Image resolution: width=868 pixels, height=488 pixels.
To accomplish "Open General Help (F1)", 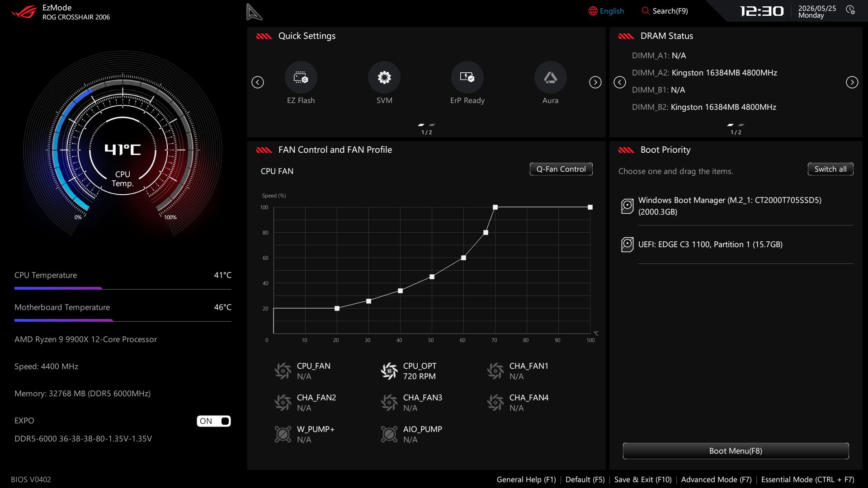I will 526,479.
